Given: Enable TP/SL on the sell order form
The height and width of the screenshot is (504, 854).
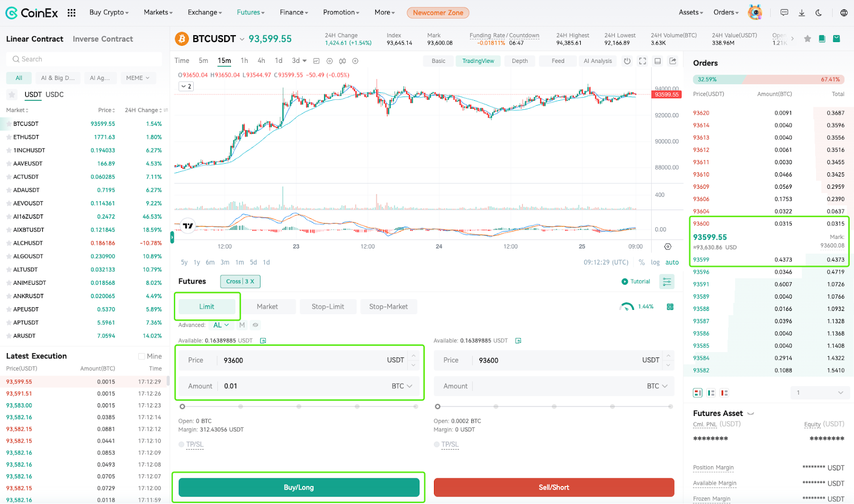Looking at the screenshot, I should (x=437, y=444).
